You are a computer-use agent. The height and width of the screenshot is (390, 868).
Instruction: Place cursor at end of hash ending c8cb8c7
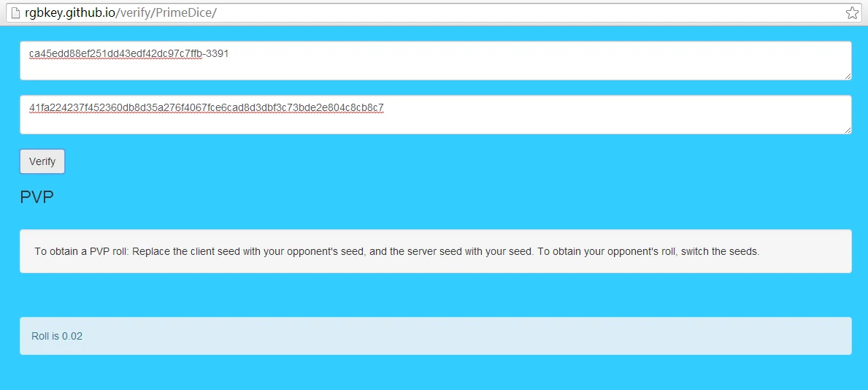[384, 107]
